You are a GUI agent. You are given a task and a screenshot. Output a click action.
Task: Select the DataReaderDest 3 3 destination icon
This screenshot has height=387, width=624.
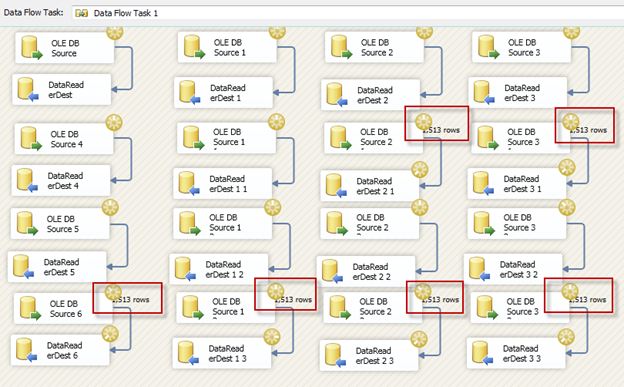pos(483,353)
